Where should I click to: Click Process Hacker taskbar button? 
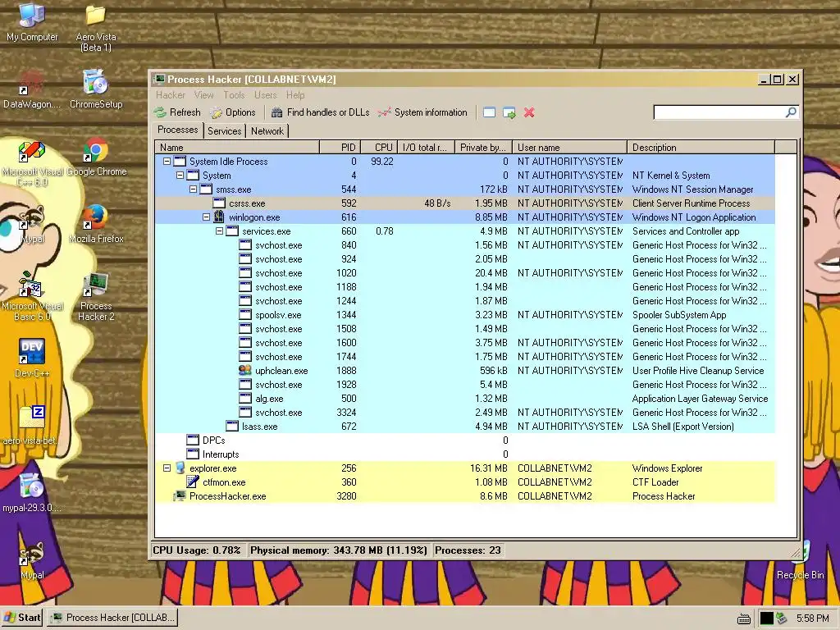pyautogui.click(x=112, y=618)
